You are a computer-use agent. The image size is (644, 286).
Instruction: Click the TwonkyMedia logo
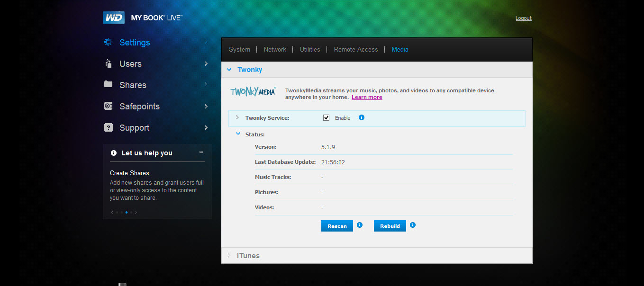pyautogui.click(x=253, y=91)
